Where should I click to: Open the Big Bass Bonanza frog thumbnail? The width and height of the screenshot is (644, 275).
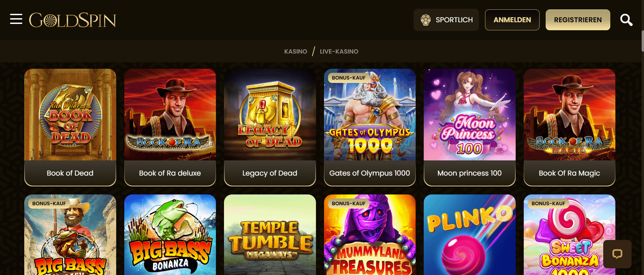170,235
